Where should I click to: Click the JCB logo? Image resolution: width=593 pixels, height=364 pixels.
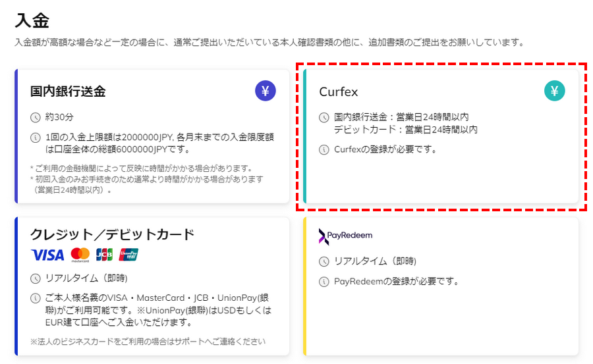tap(104, 255)
